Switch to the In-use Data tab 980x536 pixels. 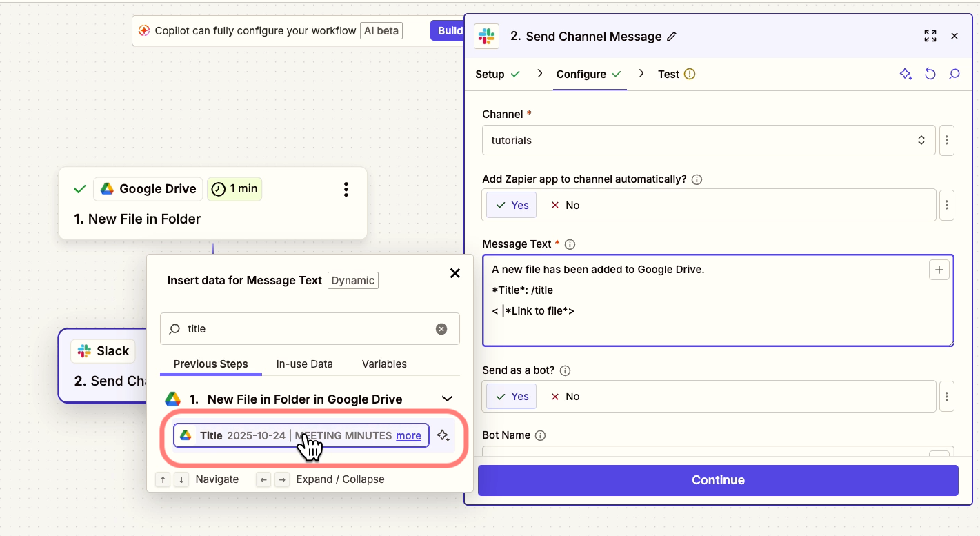pos(304,364)
